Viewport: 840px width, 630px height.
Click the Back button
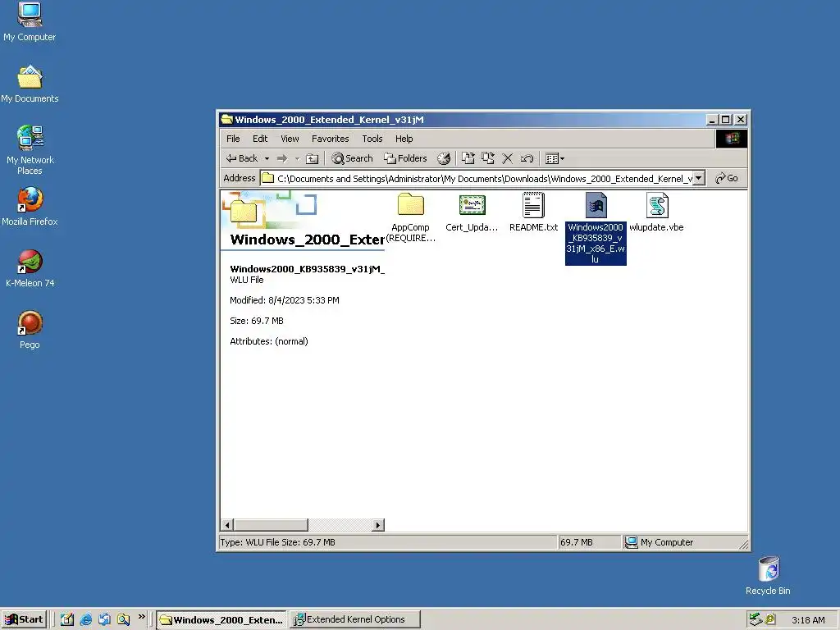(242, 158)
